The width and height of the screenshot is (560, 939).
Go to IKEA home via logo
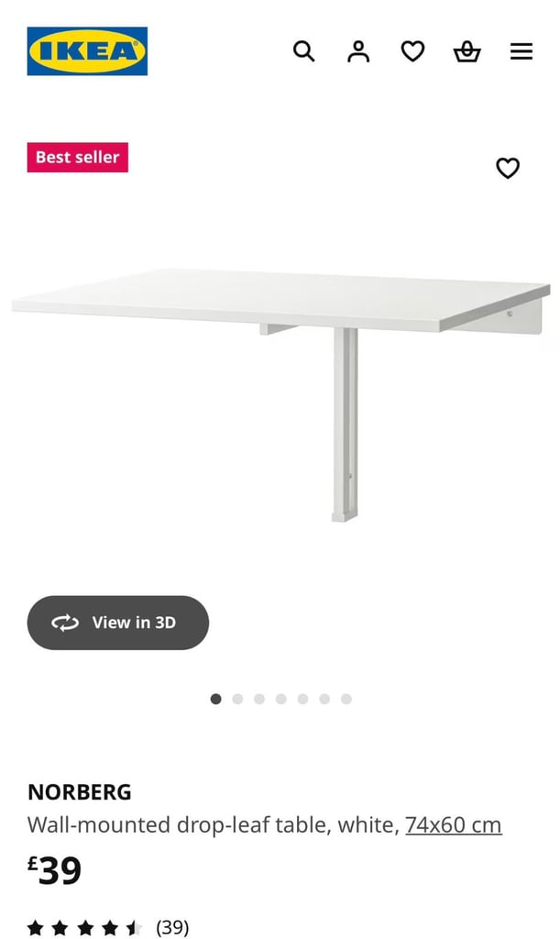[87, 51]
